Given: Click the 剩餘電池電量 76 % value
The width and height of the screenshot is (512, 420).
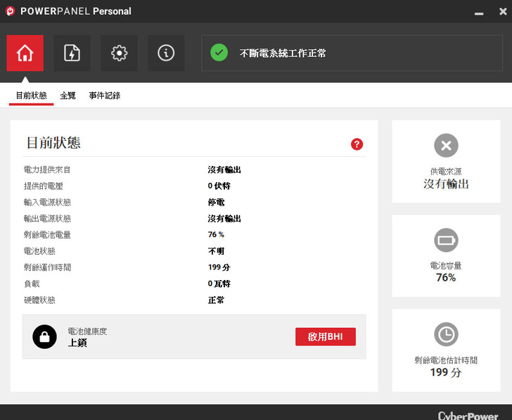Looking at the screenshot, I should point(216,235).
